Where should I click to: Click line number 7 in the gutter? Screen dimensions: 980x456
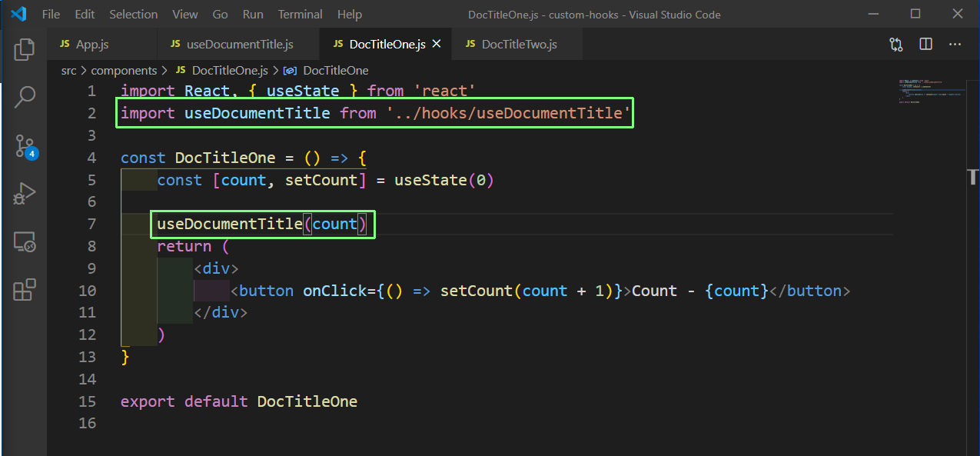tap(91, 224)
